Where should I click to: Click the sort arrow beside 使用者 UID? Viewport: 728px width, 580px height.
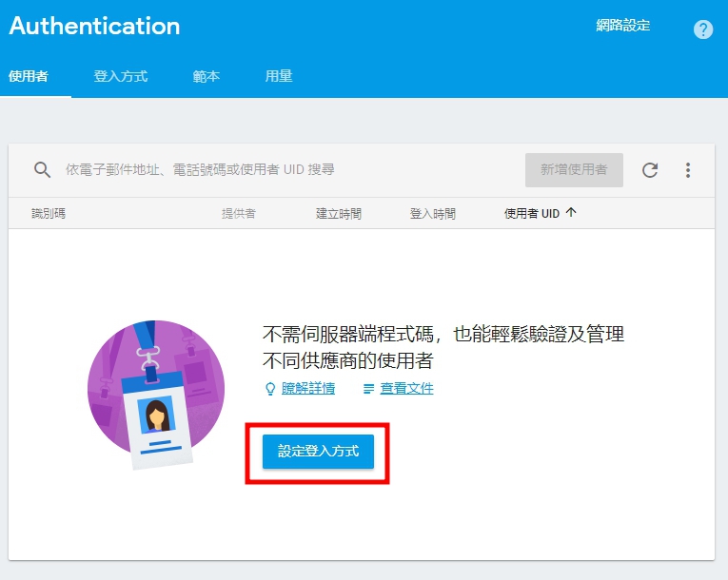point(571,213)
